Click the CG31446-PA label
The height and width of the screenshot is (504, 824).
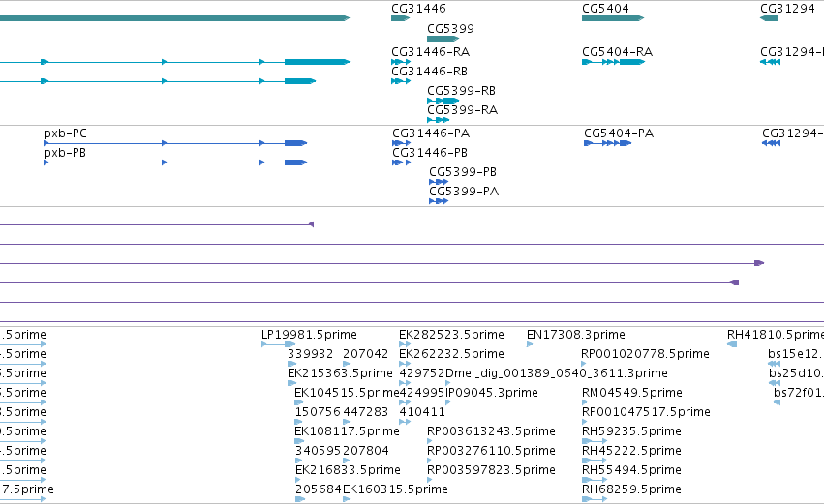[x=431, y=133]
